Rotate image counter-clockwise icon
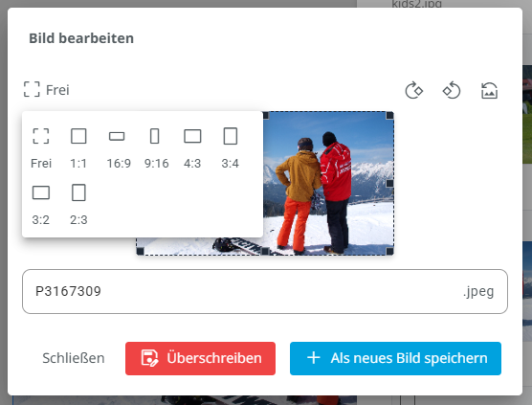Screen dimensions: 532x405 [x=452, y=91]
